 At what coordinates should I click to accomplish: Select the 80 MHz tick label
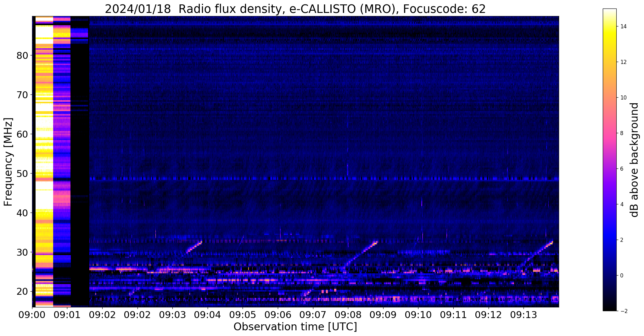click(x=22, y=56)
